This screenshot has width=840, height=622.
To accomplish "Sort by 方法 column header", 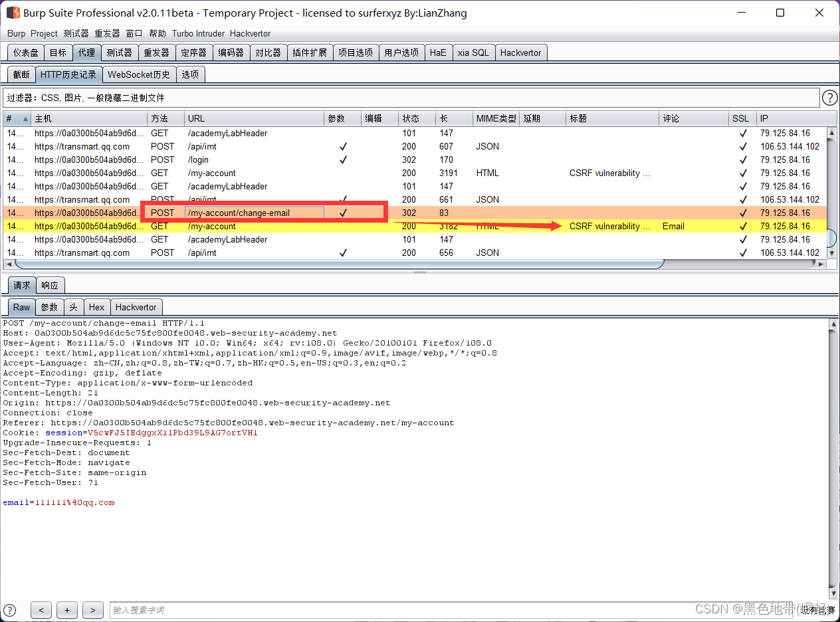I will pyautogui.click(x=165, y=118).
